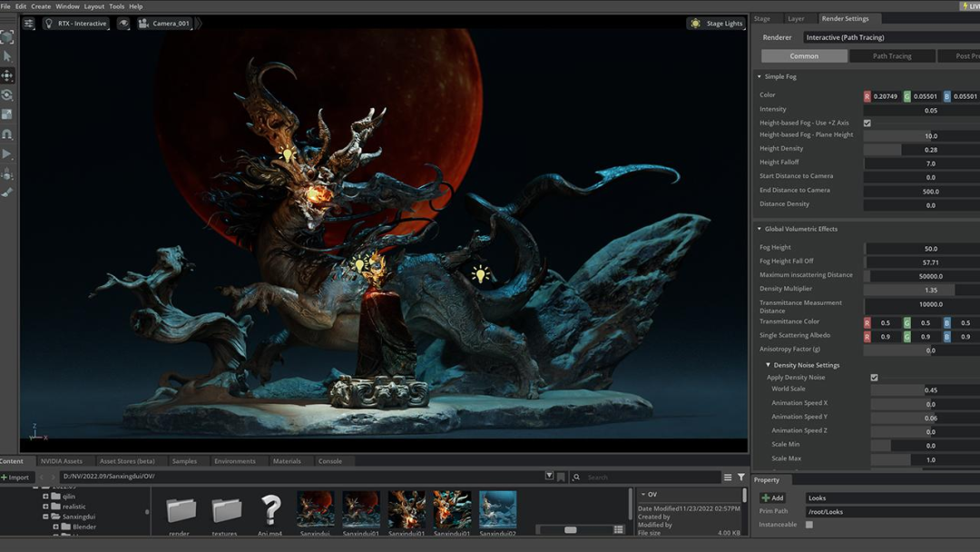This screenshot has height=552, width=980.
Task: Open the Window menu
Action: (67, 6)
